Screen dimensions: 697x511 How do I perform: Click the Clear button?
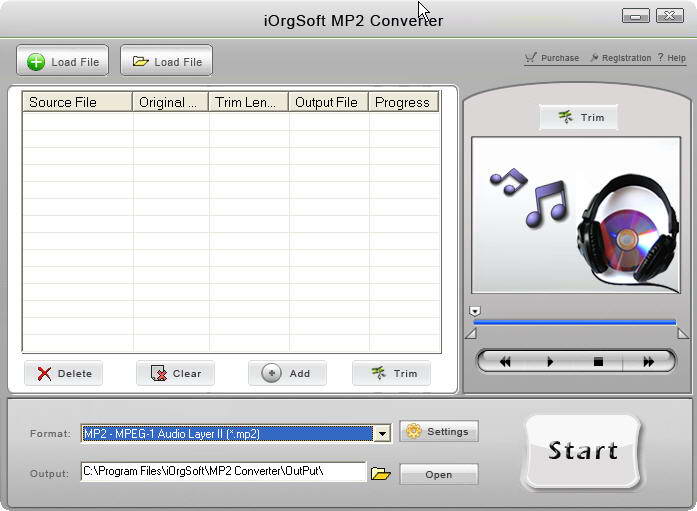point(176,373)
